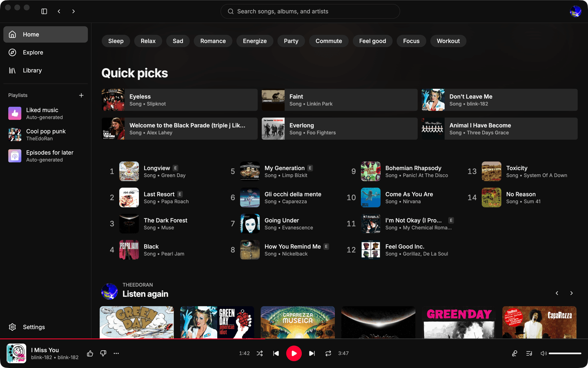Skip to next track
The image size is (588, 368).
(x=312, y=353)
